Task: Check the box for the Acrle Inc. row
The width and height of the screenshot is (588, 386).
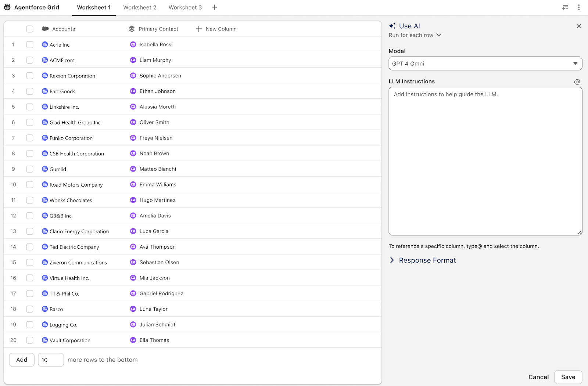Action: [30, 45]
